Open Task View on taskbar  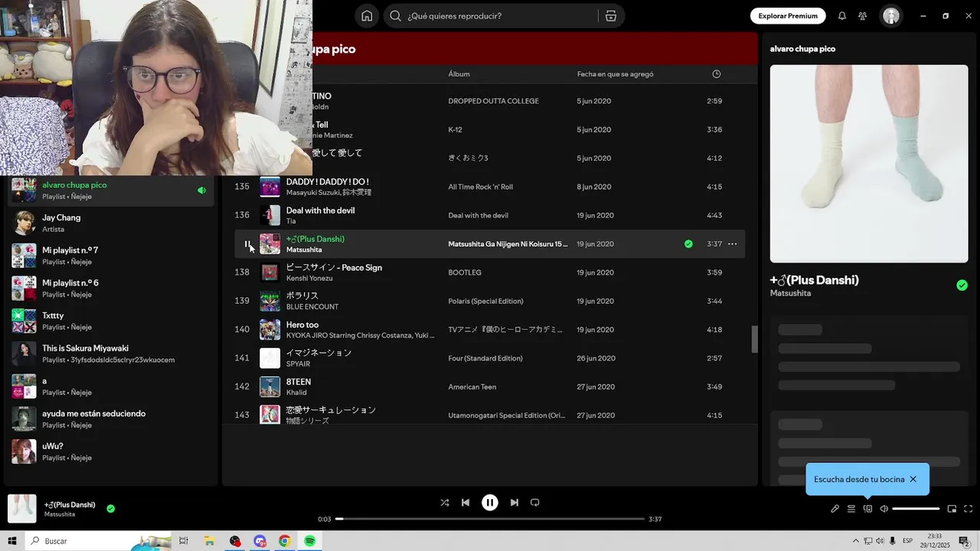click(184, 541)
